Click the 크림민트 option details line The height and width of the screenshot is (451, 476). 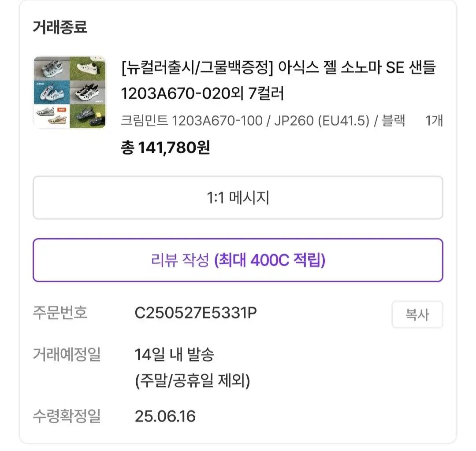pos(263,121)
